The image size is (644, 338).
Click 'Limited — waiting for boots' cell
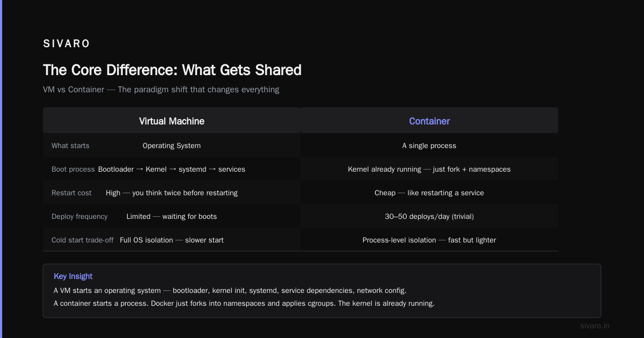point(172,217)
